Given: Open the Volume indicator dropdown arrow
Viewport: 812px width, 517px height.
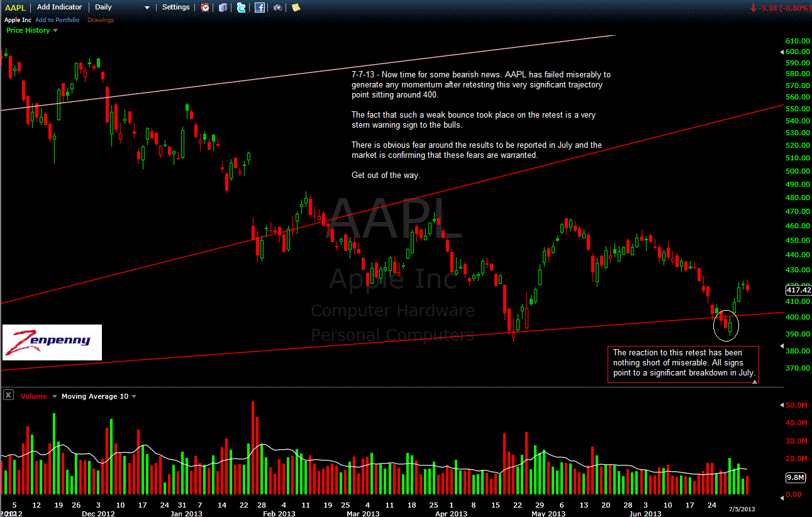Looking at the screenshot, I should (x=55, y=396).
